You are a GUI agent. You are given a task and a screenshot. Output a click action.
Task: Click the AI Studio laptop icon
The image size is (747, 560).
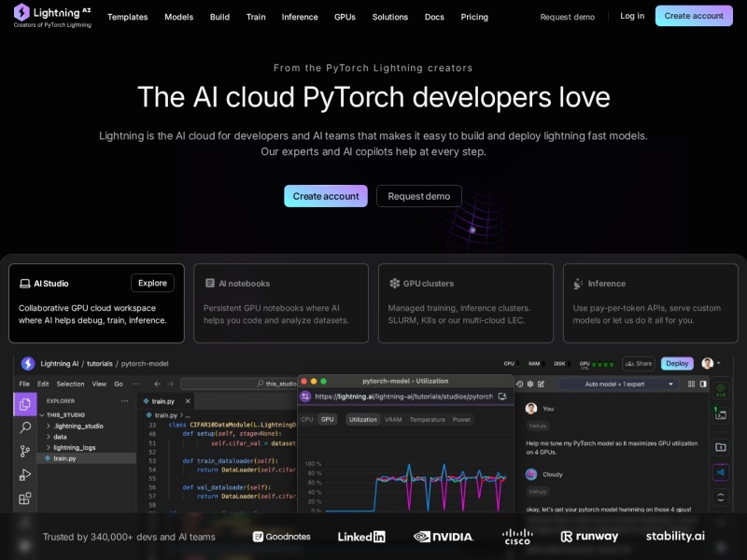25,284
